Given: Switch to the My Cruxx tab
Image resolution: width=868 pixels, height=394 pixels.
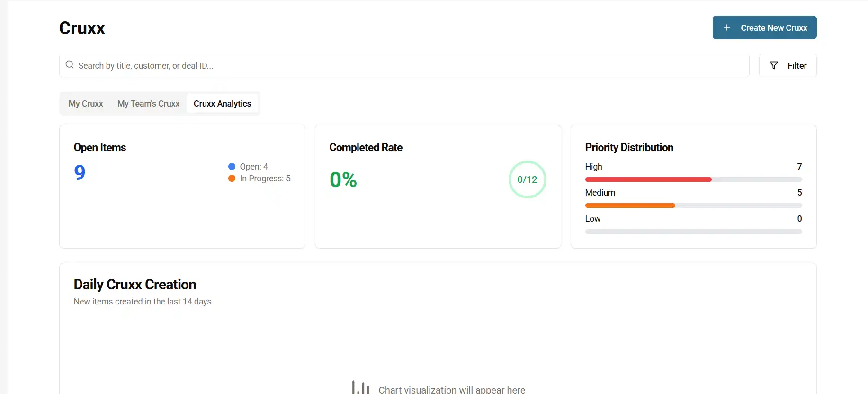Looking at the screenshot, I should (86, 104).
